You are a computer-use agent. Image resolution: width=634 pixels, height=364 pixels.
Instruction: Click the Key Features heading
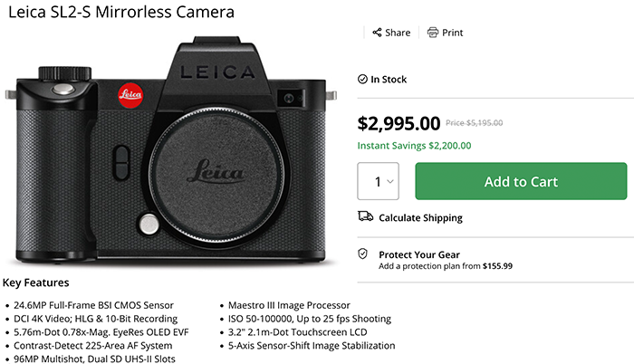[36, 283]
